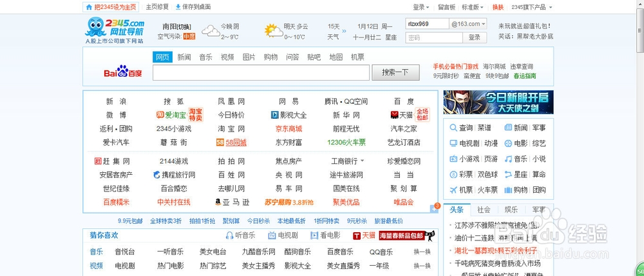Click the airplane icon next to 机票
Image resolution: width=644 pixels, height=276 pixels.
(453, 190)
